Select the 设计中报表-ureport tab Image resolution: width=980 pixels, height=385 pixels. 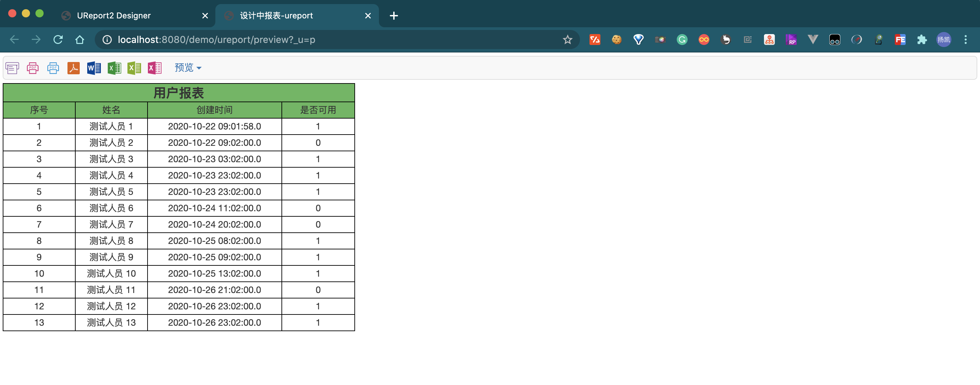[x=297, y=16]
